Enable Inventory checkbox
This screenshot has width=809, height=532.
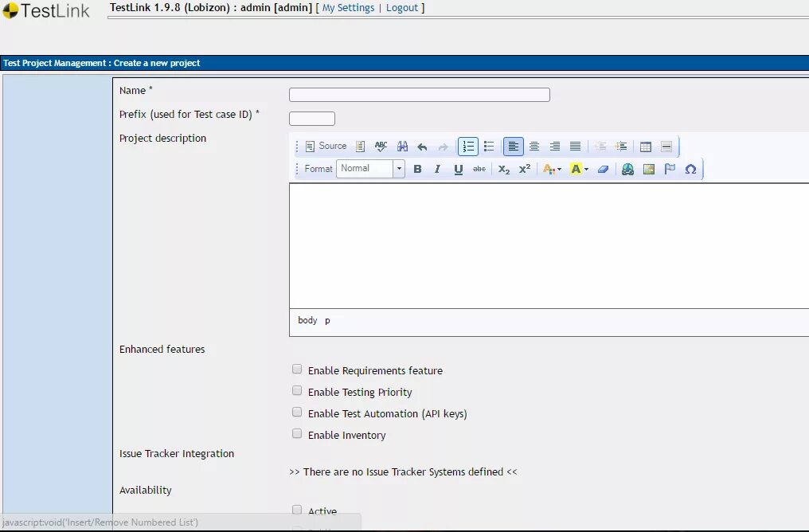pos(297,433)
